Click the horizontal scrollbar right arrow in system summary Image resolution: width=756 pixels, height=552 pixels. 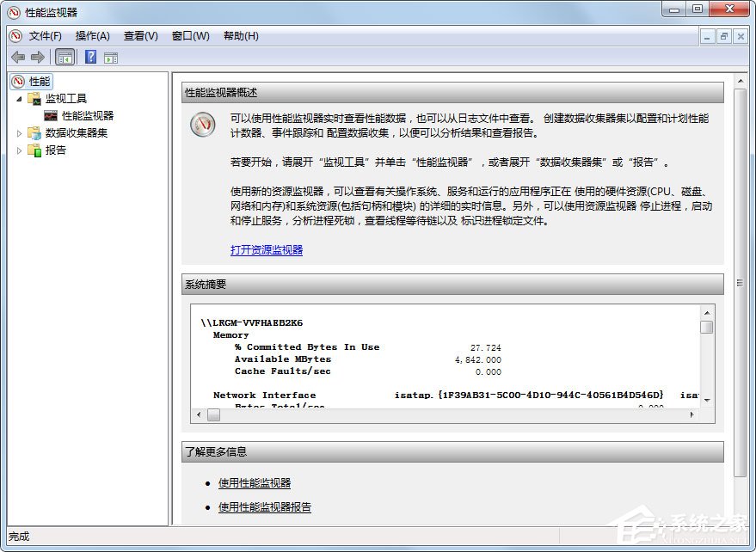(692, 414)
